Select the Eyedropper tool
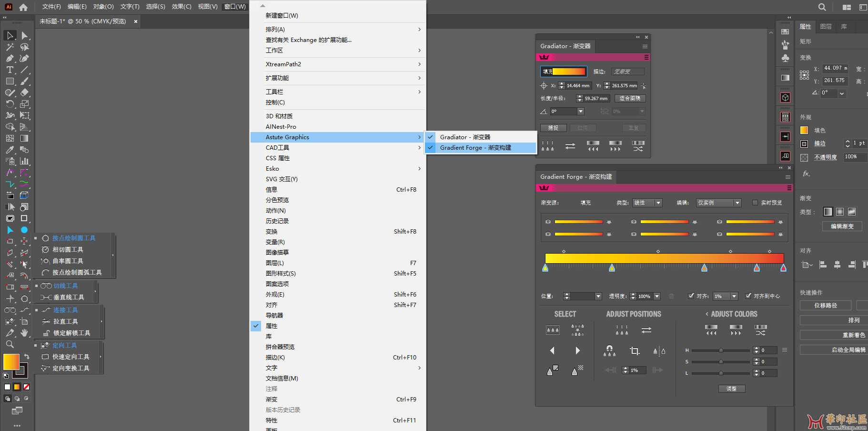Image resolution: width=868 pixels, height=431 pixels. pyautogui.click(x=10, y=150)
